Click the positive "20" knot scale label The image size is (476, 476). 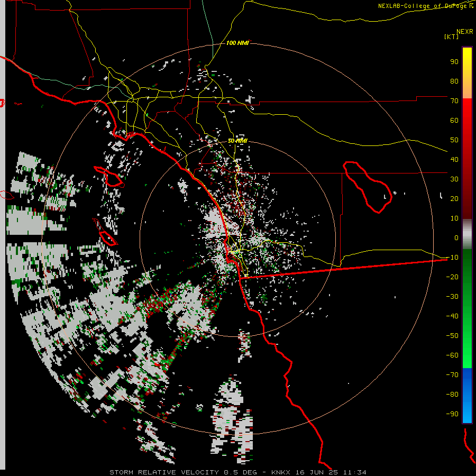tap(454, 199)
